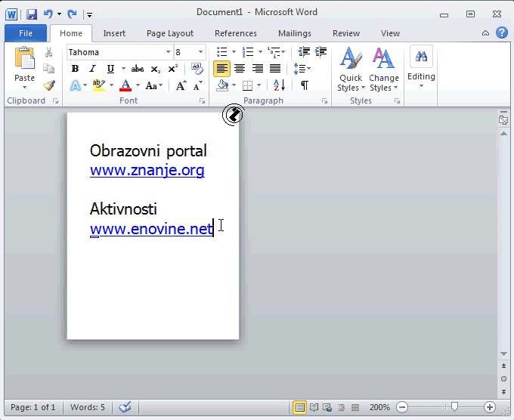The width and height of the screenshot is (514, 420).
Task: Open the font size dropdown
Action: [x=200, y=52]
